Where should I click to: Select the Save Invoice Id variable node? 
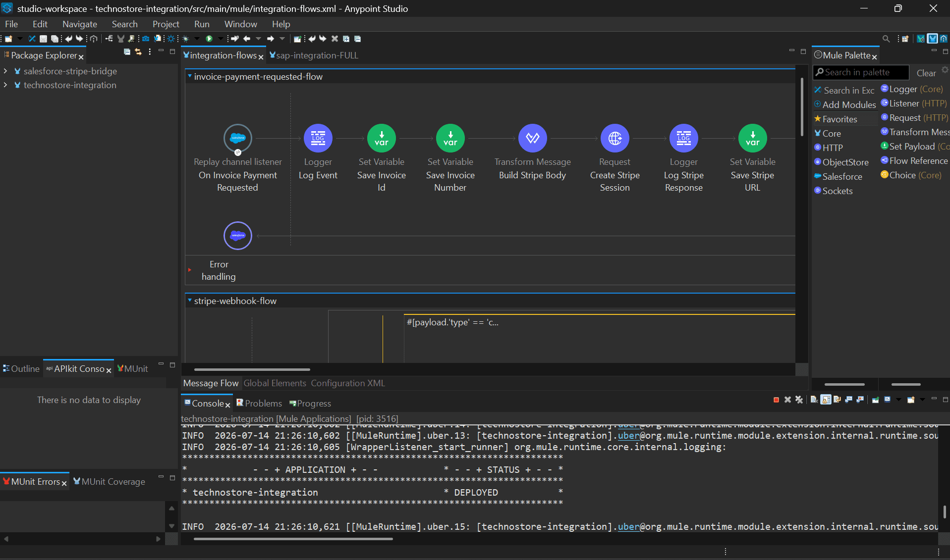pos(382,138)
